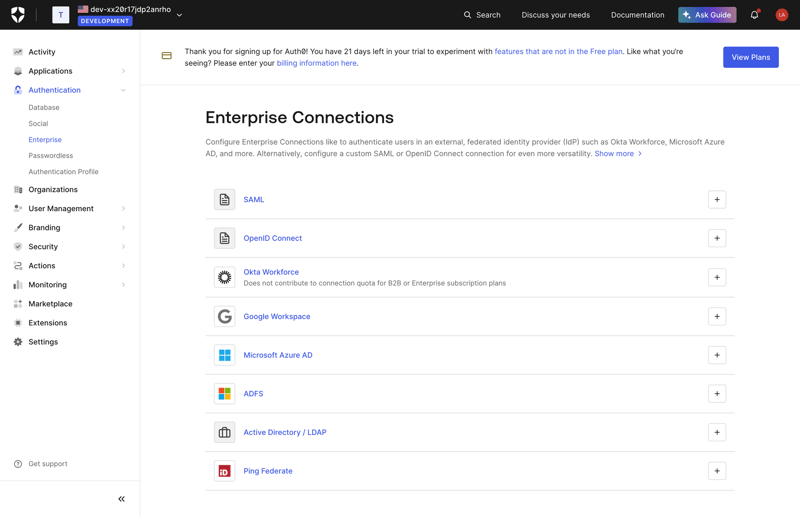Open Social connections page
Viewport: 800px width, 517px height.
[38, 124]
